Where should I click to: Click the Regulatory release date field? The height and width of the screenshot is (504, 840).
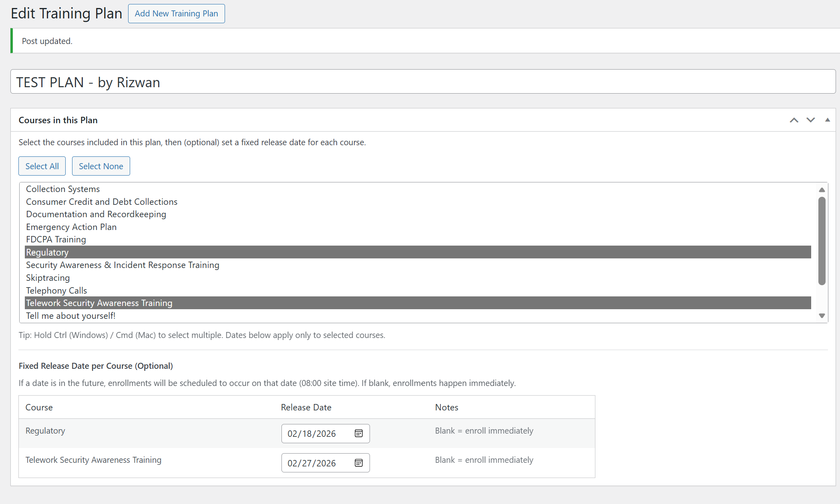point(311,434)
